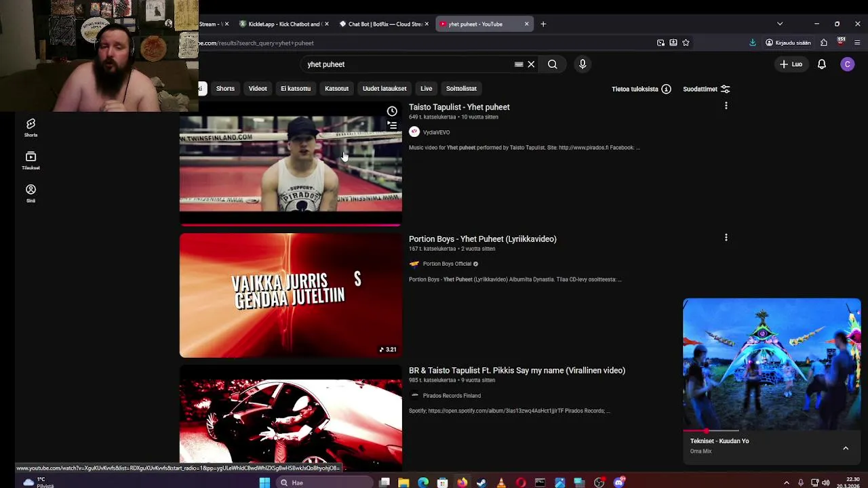Open Firefox from the taskbar
868x488 pixels.
(x=462, y=483)
